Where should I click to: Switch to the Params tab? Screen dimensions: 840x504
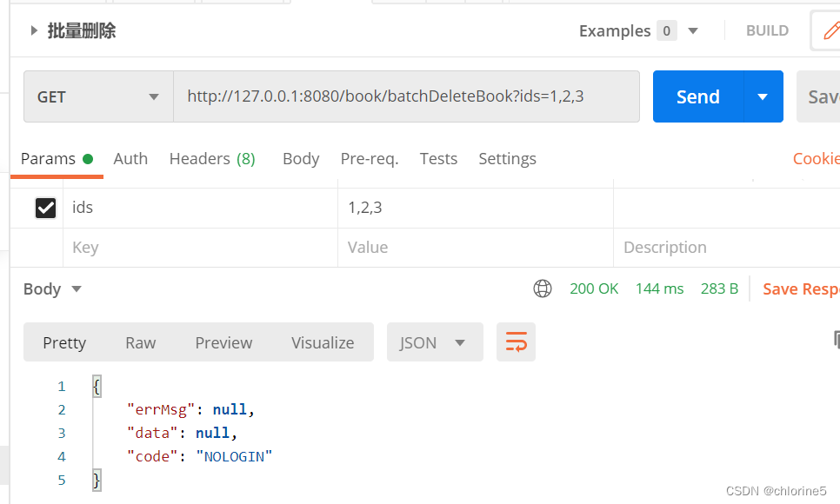[57, 159]
